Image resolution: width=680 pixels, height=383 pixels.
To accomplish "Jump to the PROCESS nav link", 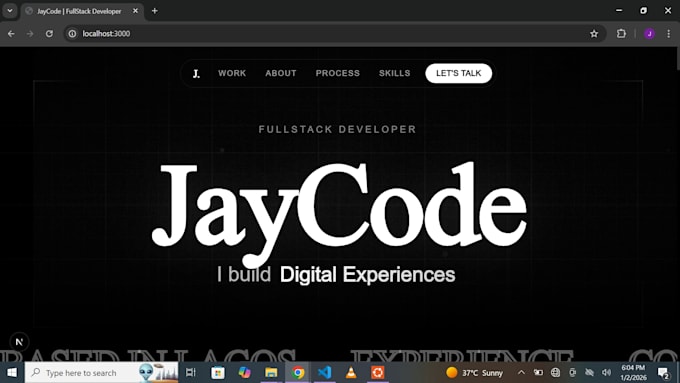I will pos(337,73).
